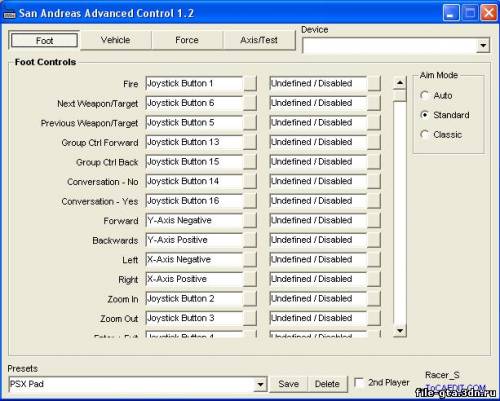Select the Auto aim mode
Viewport: 500px width, 401px height.
[424, 96]
